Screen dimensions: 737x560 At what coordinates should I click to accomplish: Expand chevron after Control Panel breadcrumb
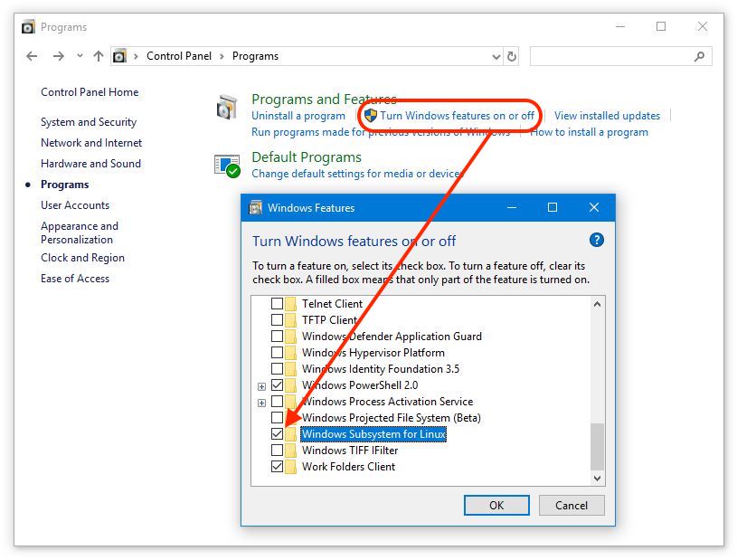click(222, 56)
